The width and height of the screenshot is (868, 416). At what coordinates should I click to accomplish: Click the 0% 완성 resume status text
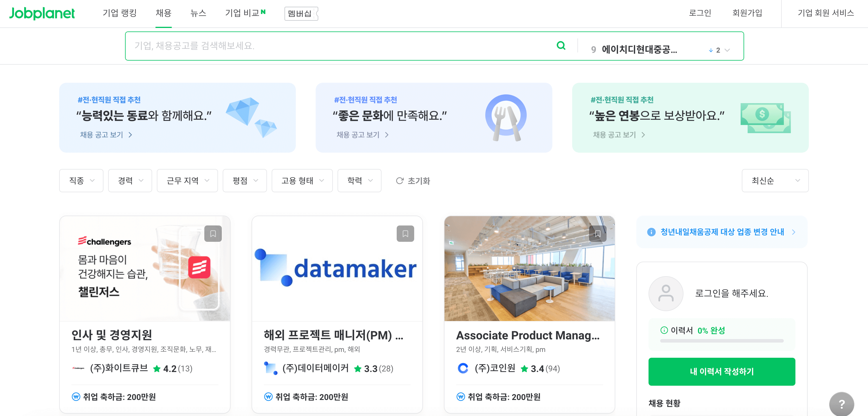click(711, 330)
